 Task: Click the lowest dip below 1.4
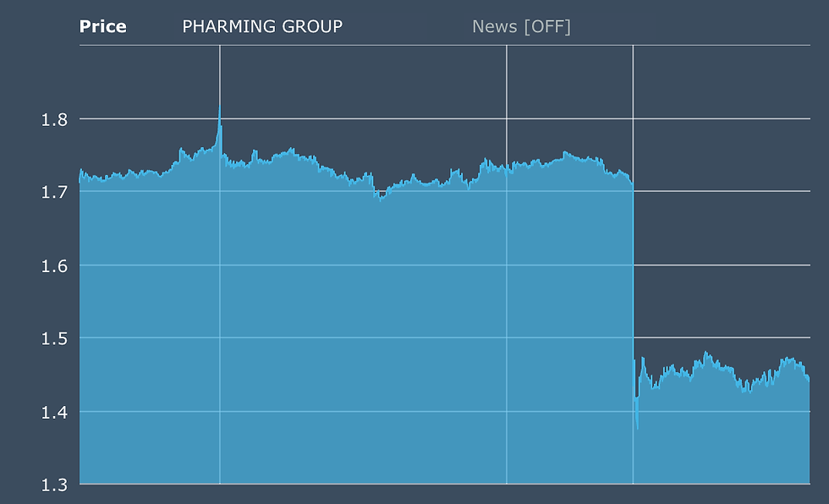click(x=637, y=427)
